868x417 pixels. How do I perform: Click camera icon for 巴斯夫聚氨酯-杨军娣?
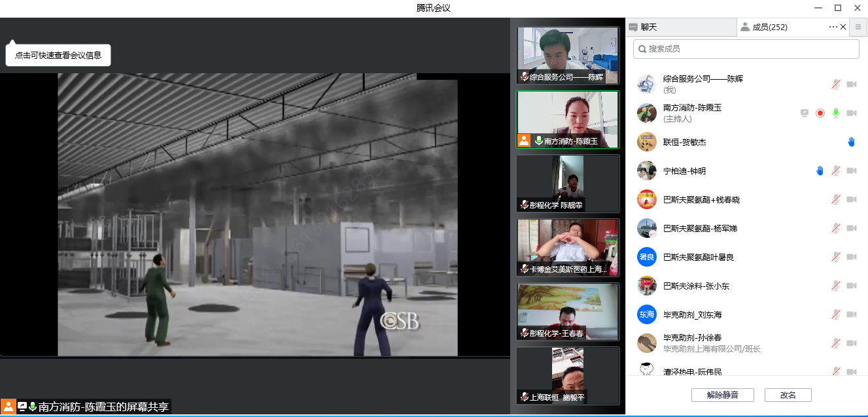852,228
